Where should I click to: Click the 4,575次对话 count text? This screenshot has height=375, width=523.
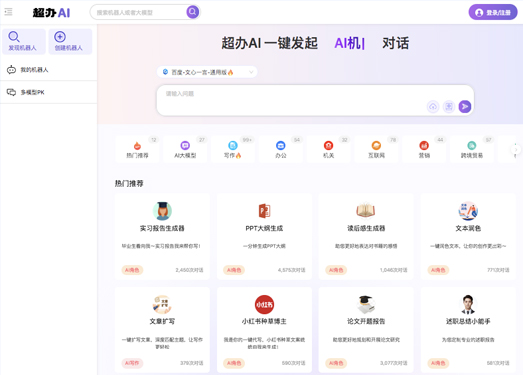(292, 270)
